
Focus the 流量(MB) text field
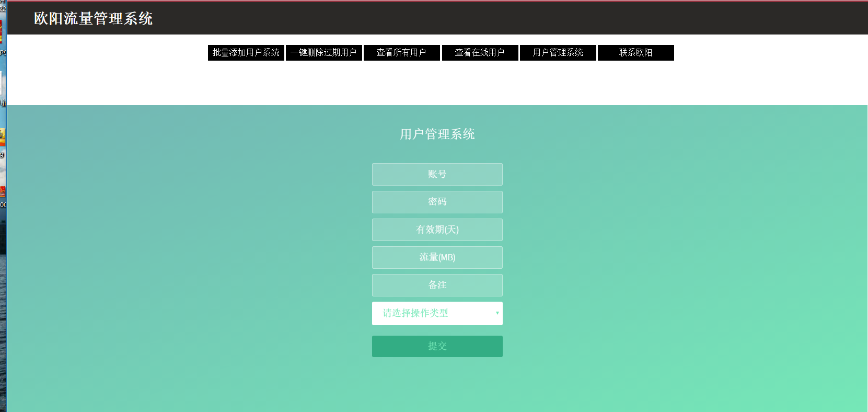coord(437,257)
